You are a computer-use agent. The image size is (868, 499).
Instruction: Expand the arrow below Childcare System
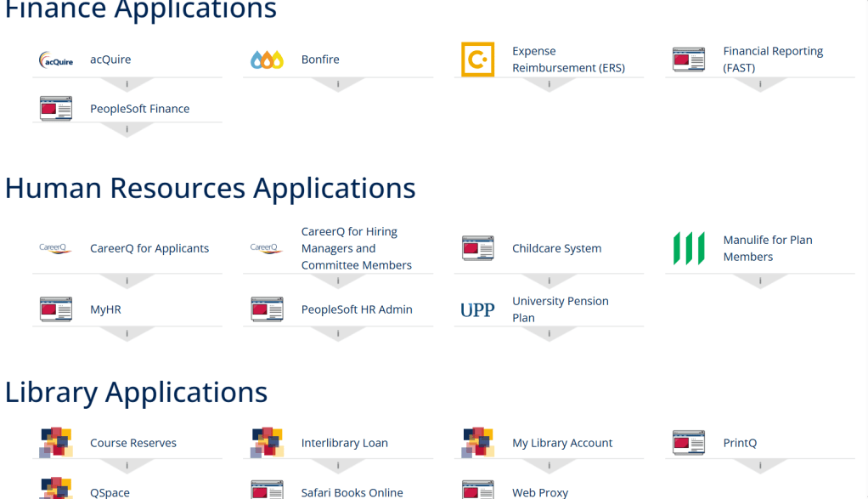tap(549, 281)
